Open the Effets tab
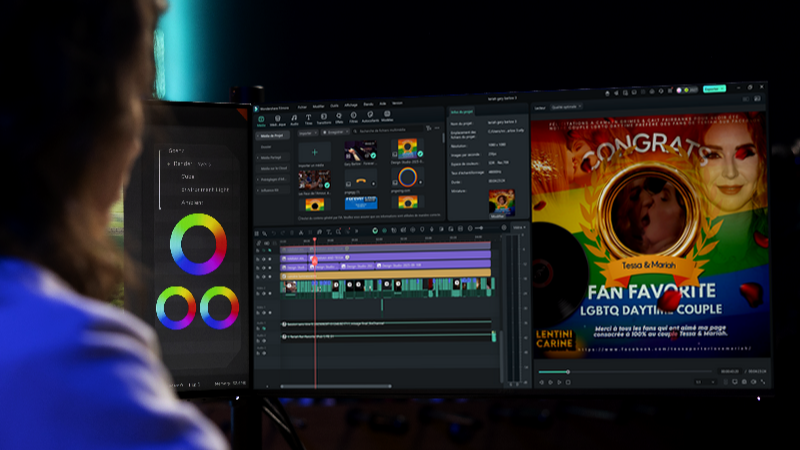The image size is (800, 450). point(339,119)
